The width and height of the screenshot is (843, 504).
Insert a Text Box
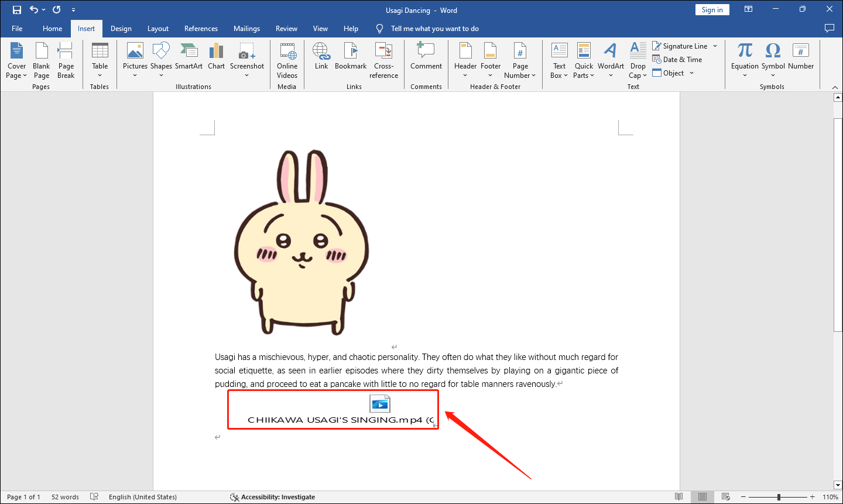click(x=559, y=60)
